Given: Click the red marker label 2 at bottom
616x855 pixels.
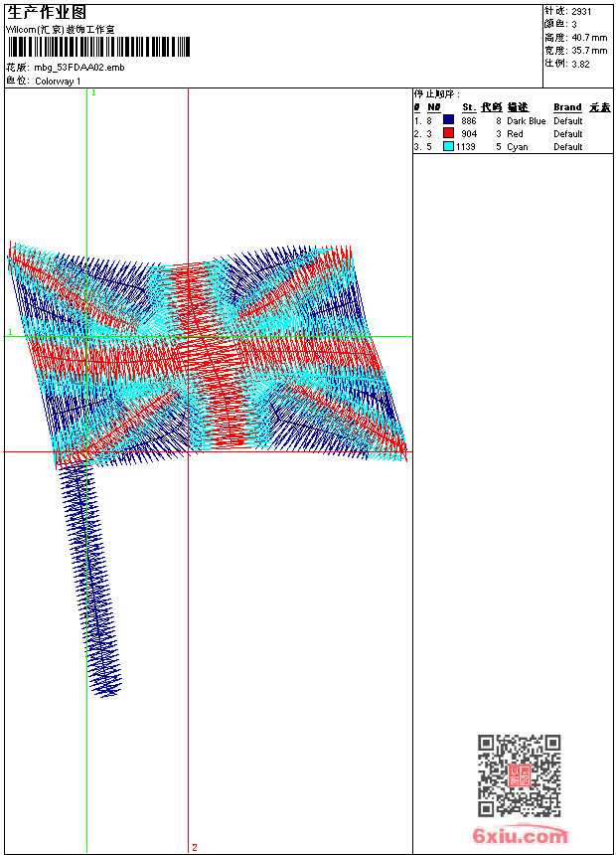Looking at the screenshot, I should pyautogui.click(x=195, y=847).
